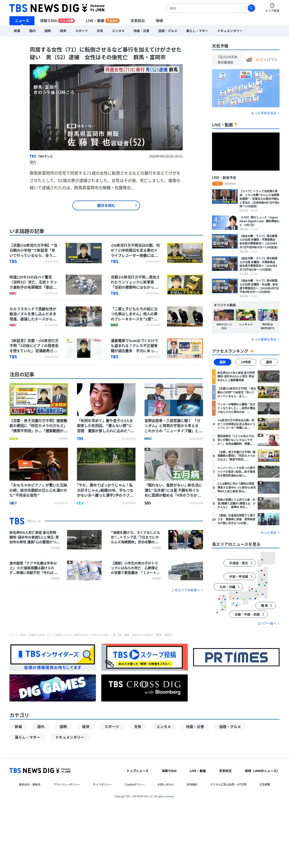Click 経済 category tag at bottom
Image resolution: width=289 pixels, height=868 pixels.
[x=86, y=726]
